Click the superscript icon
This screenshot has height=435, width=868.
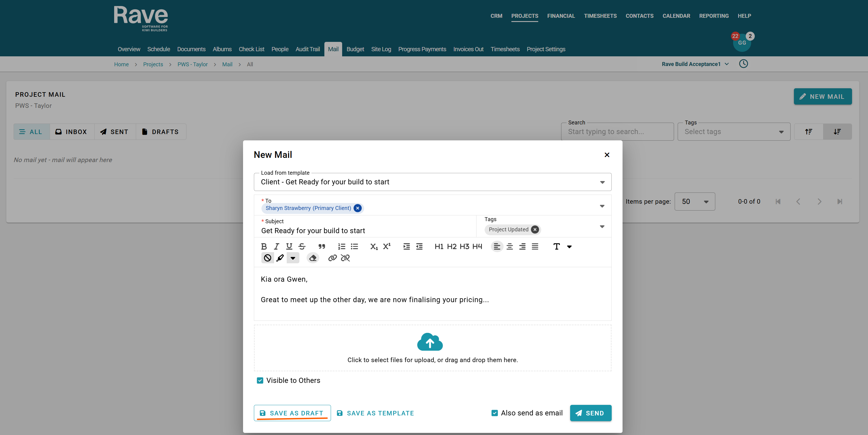(x=386, y=246)
